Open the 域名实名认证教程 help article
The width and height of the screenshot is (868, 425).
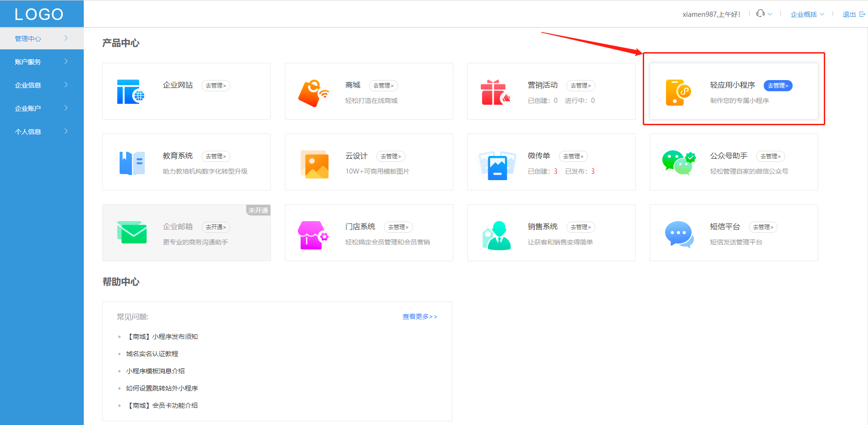click(152, 354)
